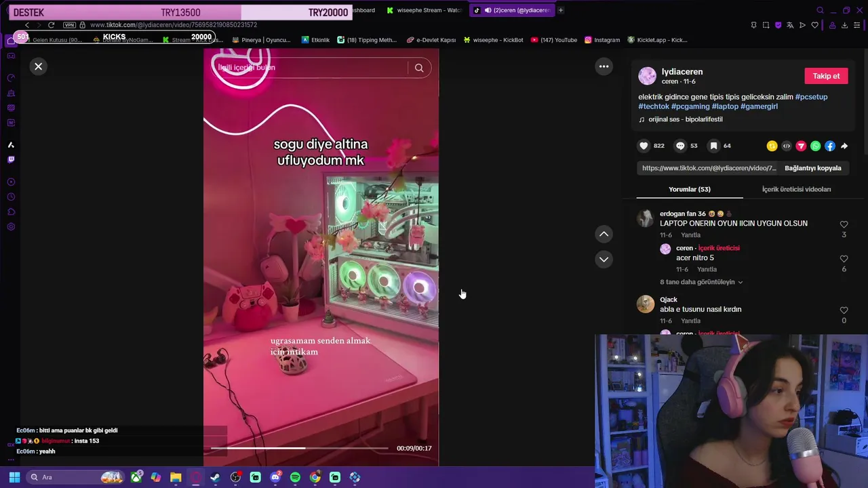The height and width of the screenshot is (488, 868).
Task: Click the address bar URL
Action: (x=174, y=25)
